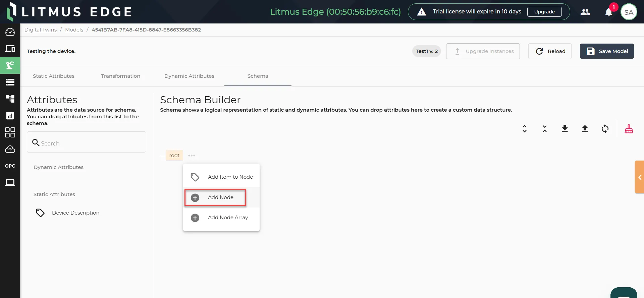The width and height of the screenshot is (644, 298).
Task: Click the attributes Search field
Action: tap(87, 142)
